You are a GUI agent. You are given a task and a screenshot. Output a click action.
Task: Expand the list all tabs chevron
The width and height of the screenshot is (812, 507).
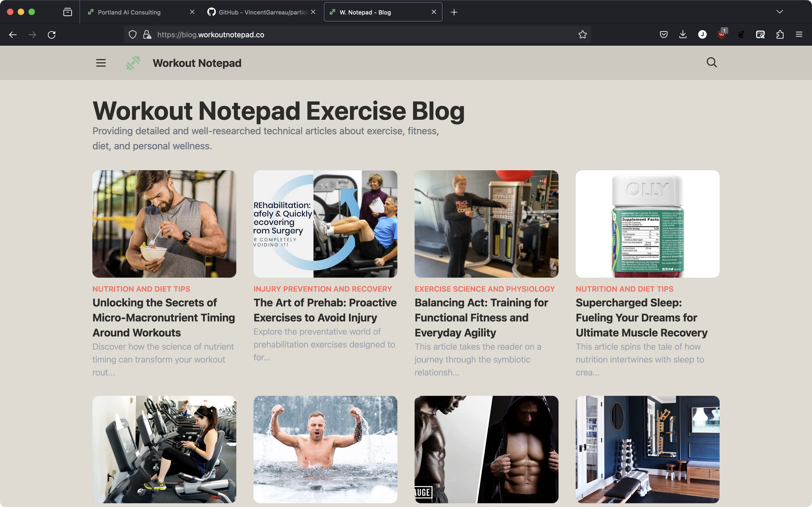[780, 12]
